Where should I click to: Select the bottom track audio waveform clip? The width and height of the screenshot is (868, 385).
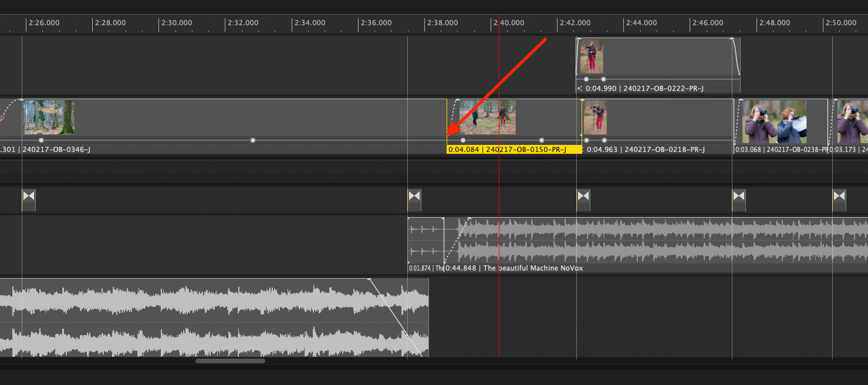(214, 318)
